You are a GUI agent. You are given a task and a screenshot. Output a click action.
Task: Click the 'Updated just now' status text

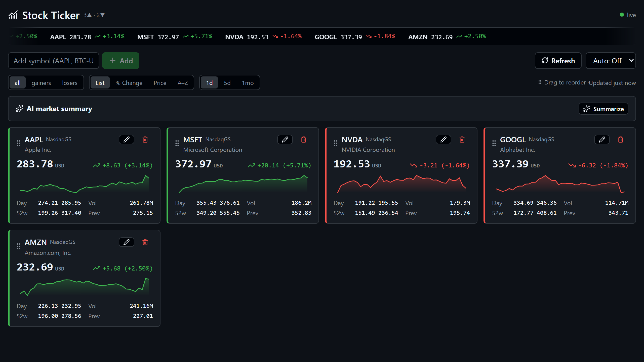(612, 83)
